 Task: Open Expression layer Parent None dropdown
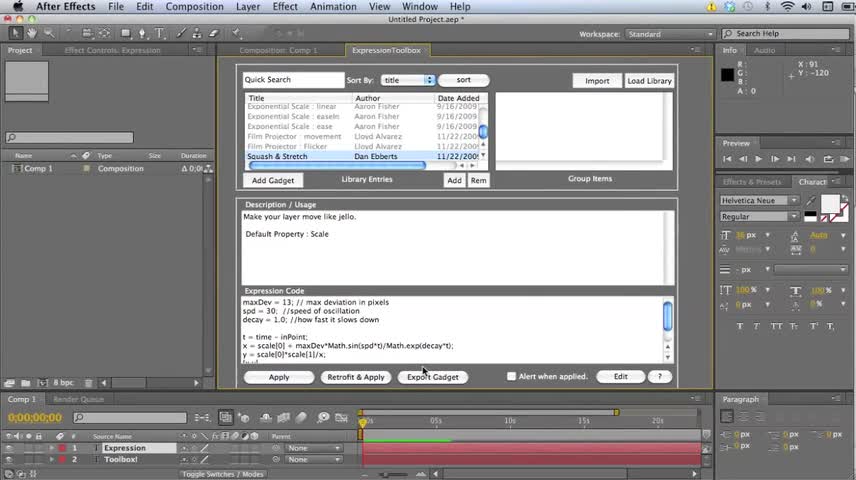pos(314,448)
